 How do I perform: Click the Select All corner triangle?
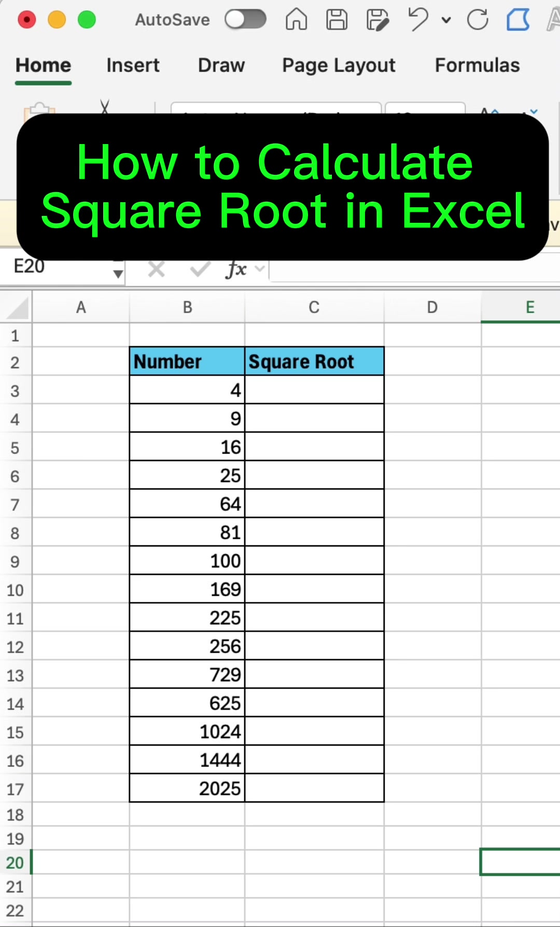[17, 307]
